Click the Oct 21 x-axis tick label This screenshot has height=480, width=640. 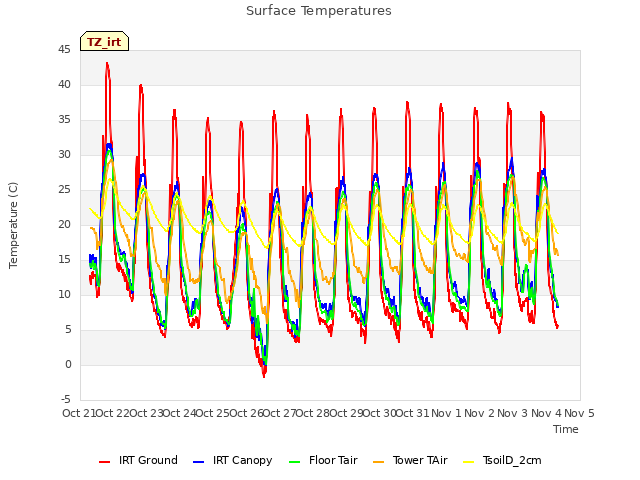pyautogui.click(x=79, y=413)
